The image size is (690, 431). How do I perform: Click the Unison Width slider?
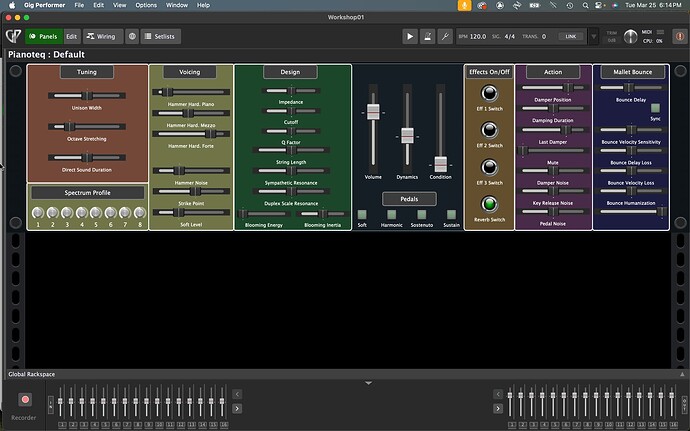[87, 96]
